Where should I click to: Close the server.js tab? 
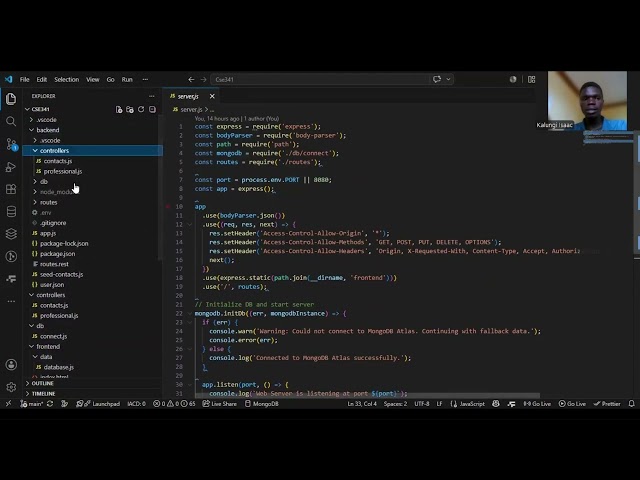pyautogui.click(x=212, y=96)
